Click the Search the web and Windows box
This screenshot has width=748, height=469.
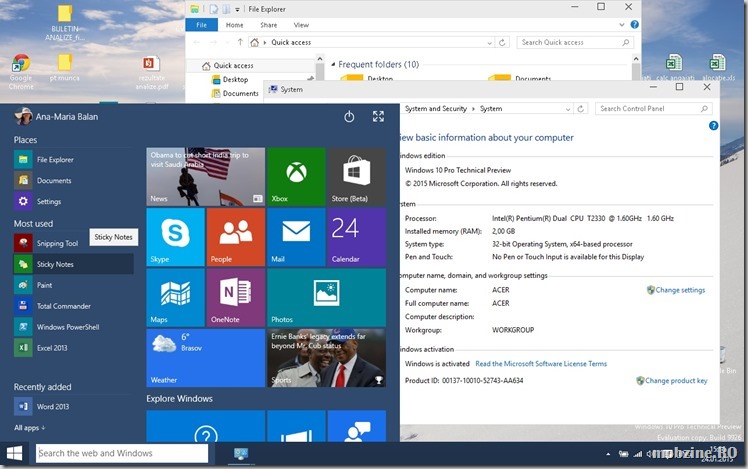(122, 453)
